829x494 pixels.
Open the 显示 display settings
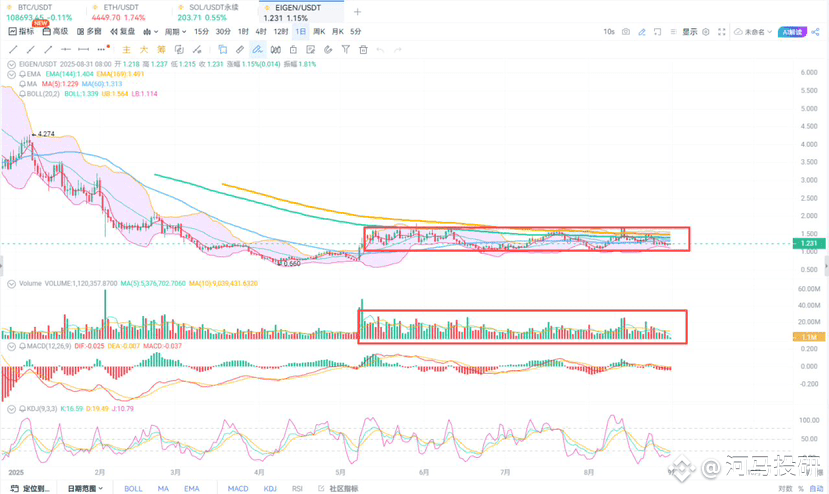[689, 32]
